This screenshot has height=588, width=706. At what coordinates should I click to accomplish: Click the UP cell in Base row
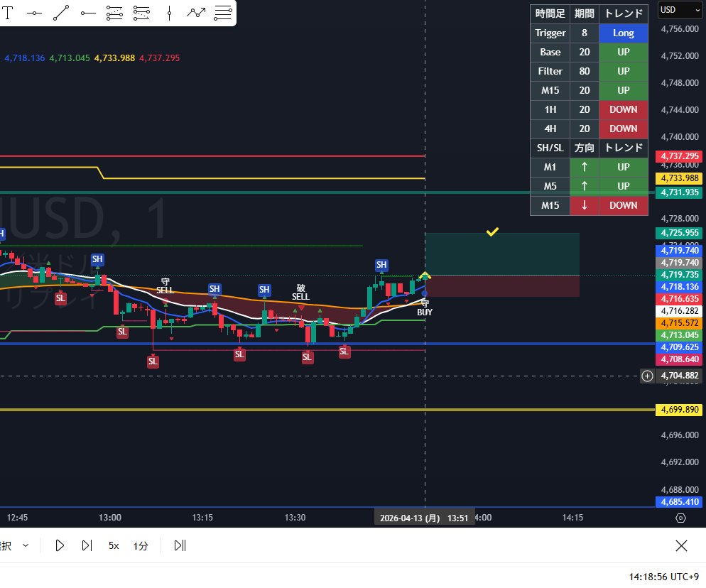pyautogui.click(x=623, y=53)
